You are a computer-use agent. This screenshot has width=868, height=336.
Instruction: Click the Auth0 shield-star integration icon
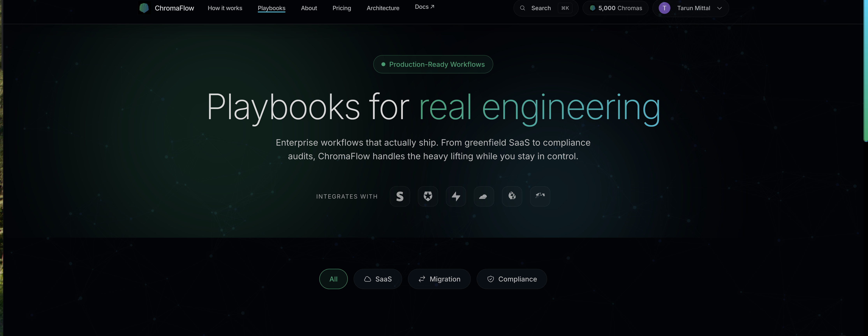pyautogui.click(x=428, y=196)
